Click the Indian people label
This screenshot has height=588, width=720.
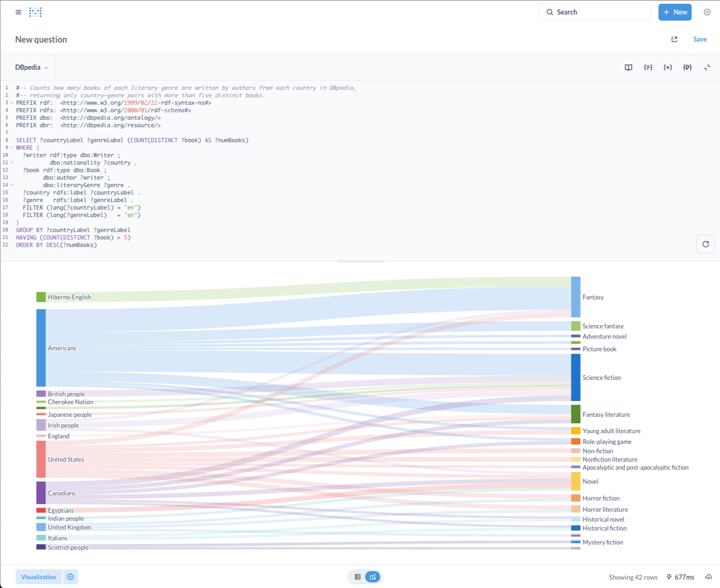tap(65, 518)
